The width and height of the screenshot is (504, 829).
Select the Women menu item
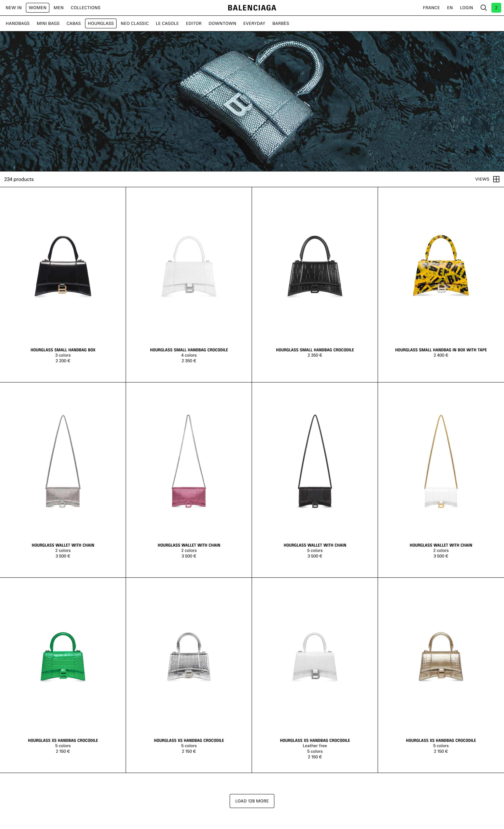[x=38, y=8]
